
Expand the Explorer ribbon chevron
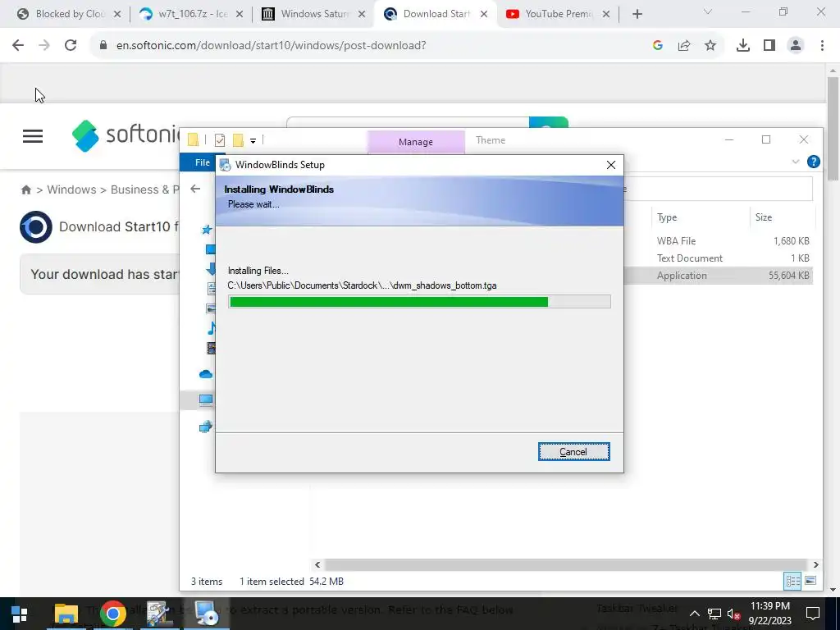[796, 162]
